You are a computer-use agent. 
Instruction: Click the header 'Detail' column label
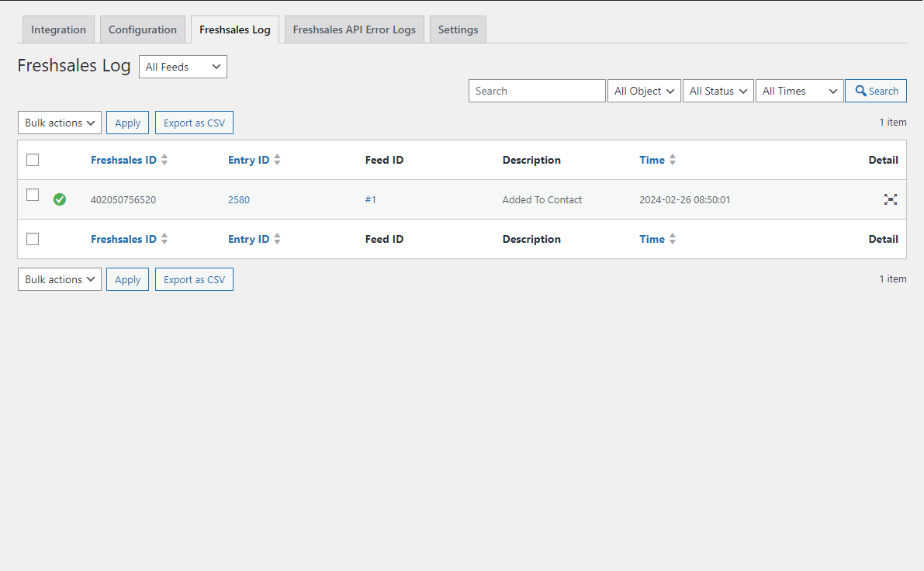click(884, 160)
